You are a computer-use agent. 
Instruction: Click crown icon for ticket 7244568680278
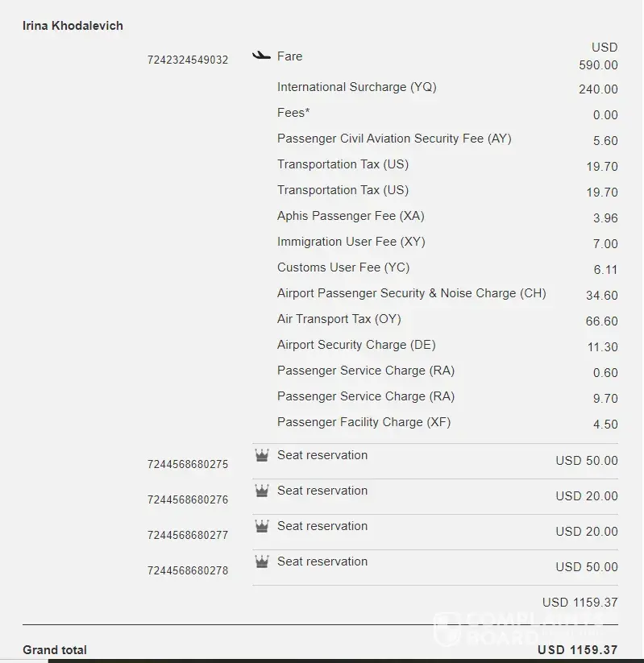[261, 562]
